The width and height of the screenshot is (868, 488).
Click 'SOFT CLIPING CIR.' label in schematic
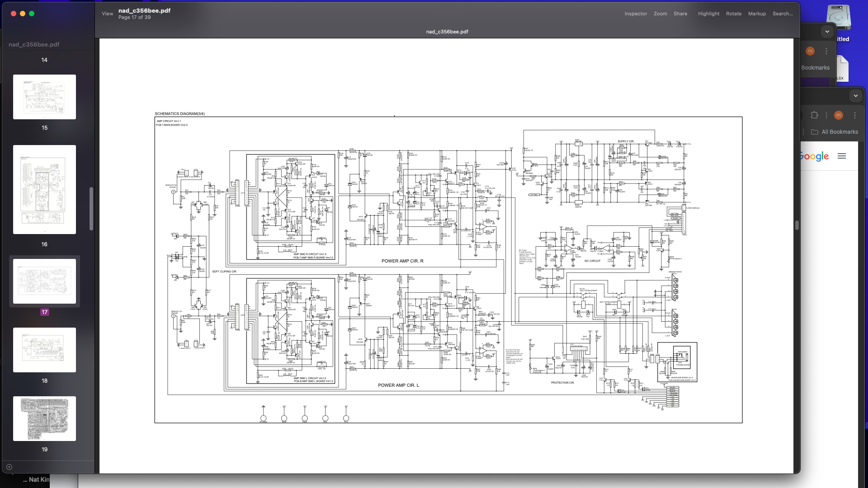(x=225, y=272)
